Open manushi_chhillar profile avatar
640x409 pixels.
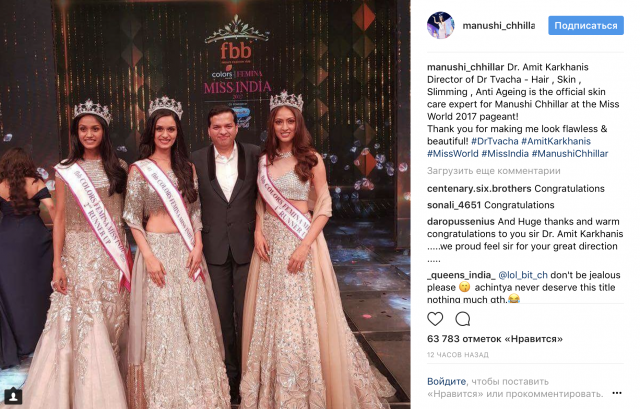point(440,25)
